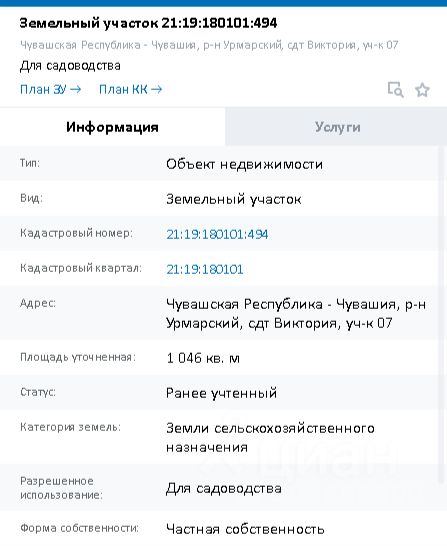Viewport: 447px width, 546px height.
Task: Switch to the Услуги tab
Action: coord(337,127)
